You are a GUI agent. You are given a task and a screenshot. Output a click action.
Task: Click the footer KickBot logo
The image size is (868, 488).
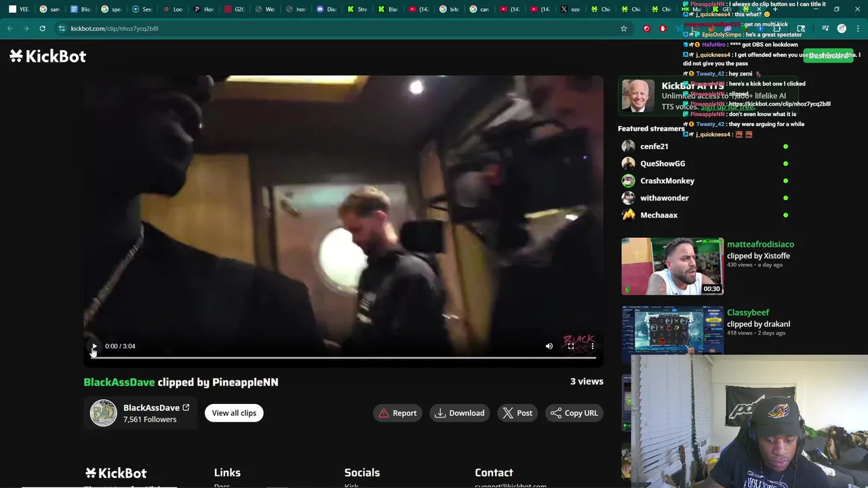116,473
